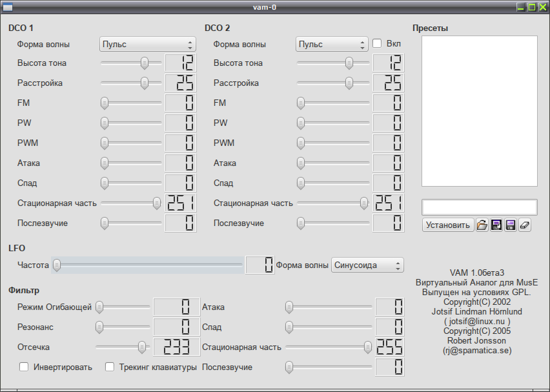Click the Установить preset button
This screenshot has height=392, width=550.
(x=448, y=225)
